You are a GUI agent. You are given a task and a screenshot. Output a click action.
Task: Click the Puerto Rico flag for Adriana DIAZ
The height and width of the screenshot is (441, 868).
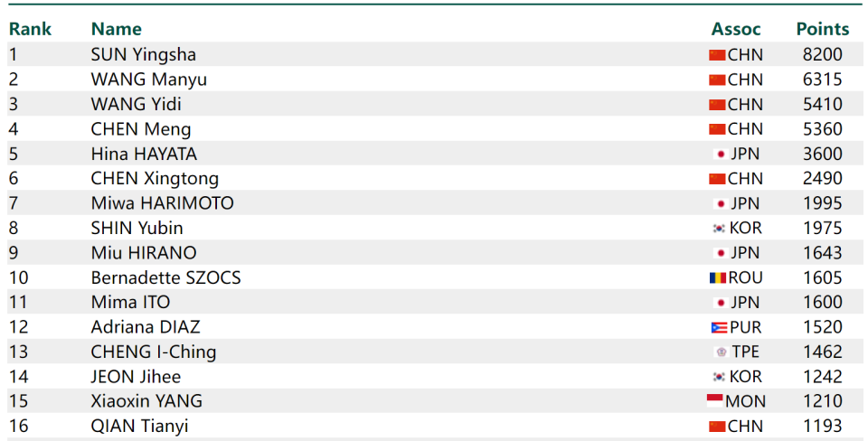[719, 327]
